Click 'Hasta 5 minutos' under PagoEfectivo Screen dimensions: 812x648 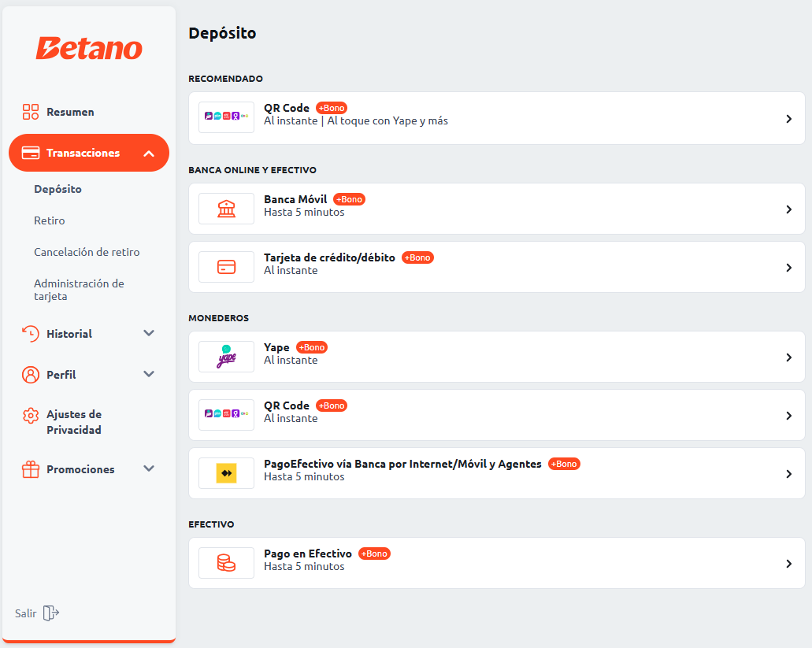(304, 476)
